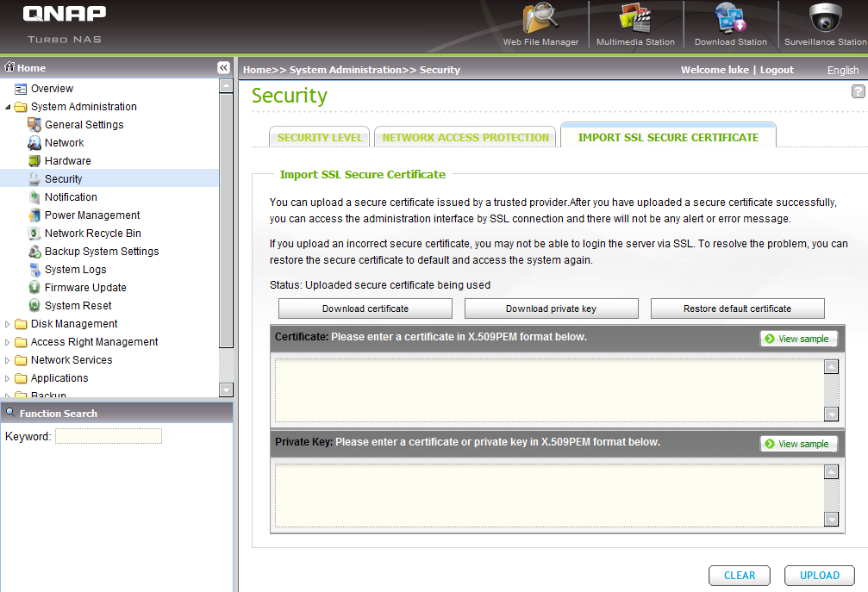Expand the Disk Management folder
The width and height of the screenshot is (868, 592).
click(9, 325)
